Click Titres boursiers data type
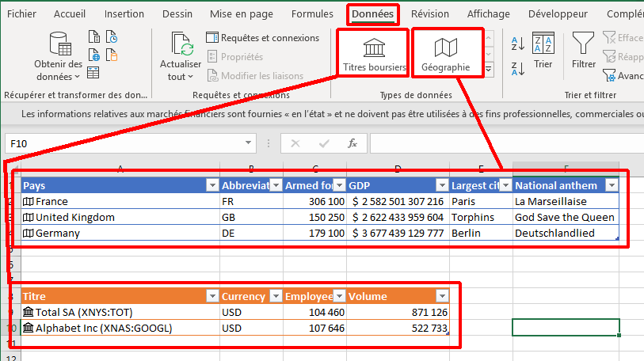This screenshot has width=644, height=361. (374, 55)
